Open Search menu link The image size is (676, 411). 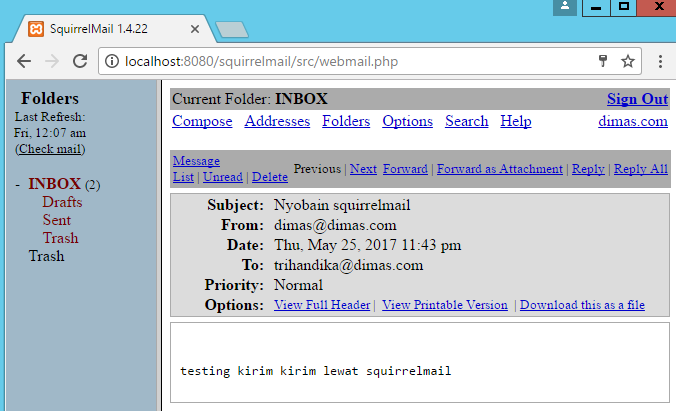pyautogui.click(x=467, y=121)
